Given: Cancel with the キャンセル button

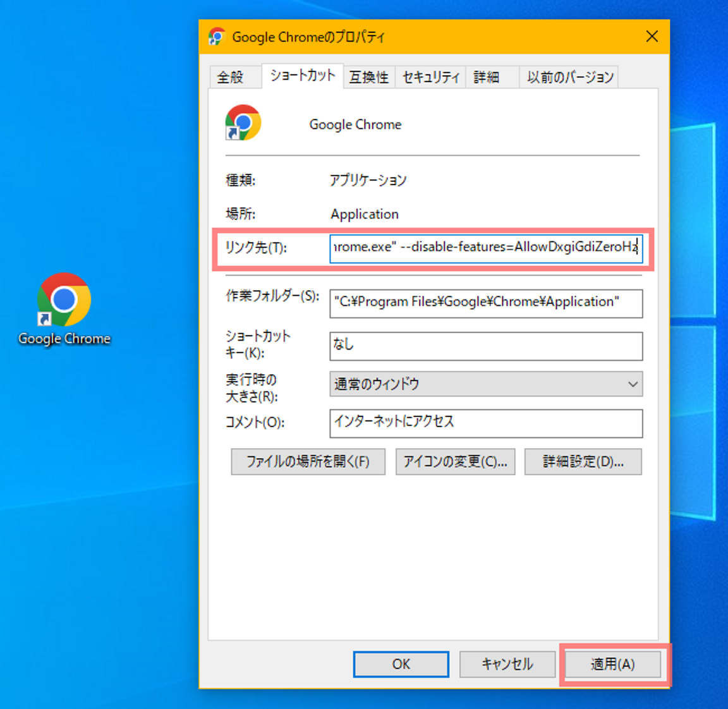Looking at the screenshot, I should click(x=507, y=664).
